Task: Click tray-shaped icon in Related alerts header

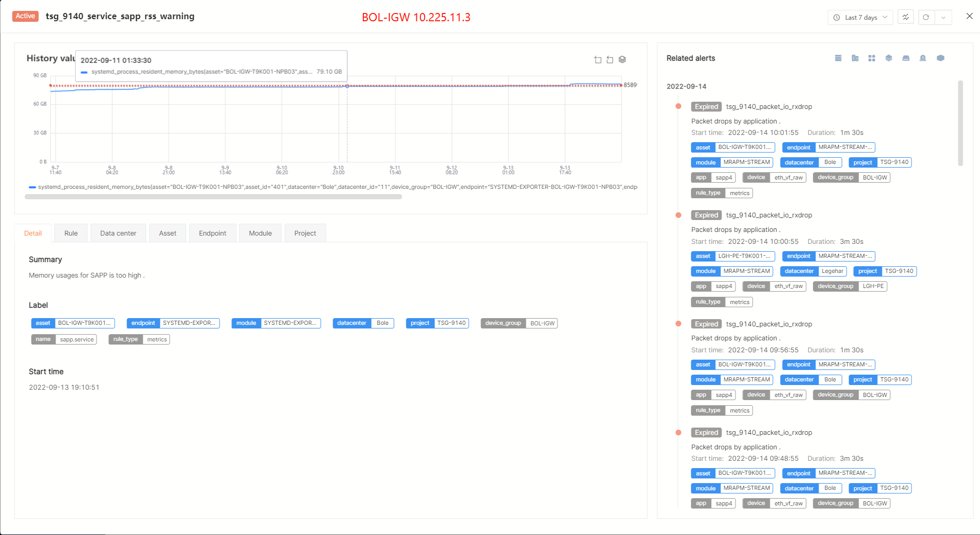Action: (906, 58)
